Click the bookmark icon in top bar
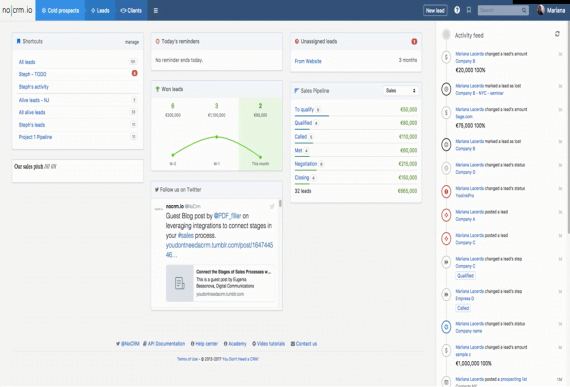570x387 pixels. point(469,10)
